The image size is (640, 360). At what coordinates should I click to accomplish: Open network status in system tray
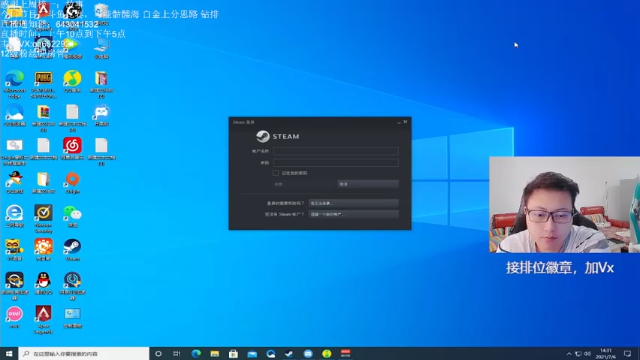click(578, 353)
